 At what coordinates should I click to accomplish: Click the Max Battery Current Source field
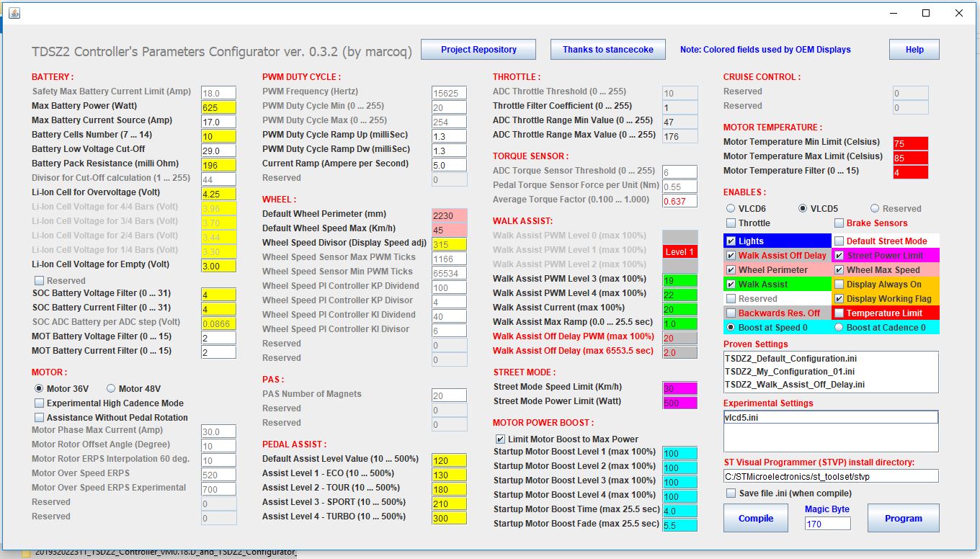coord(219,122)
